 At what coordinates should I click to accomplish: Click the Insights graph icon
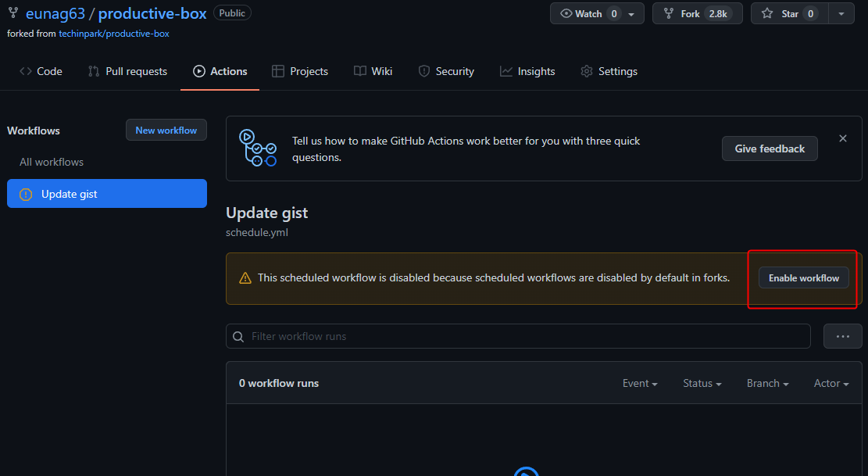[506, 71]
